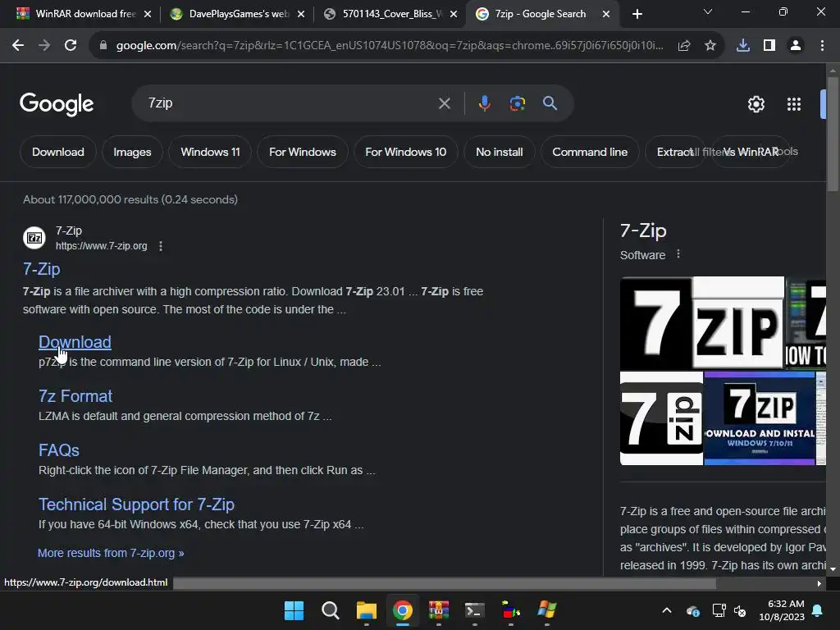Select the Command line filter chip

click(x=590, y=152)
